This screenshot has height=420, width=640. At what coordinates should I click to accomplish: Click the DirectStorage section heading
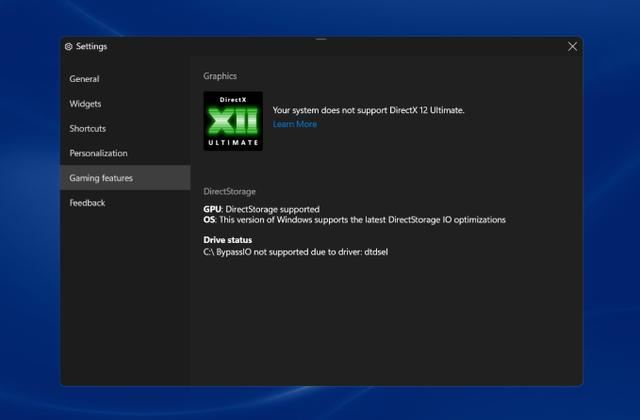229,191
